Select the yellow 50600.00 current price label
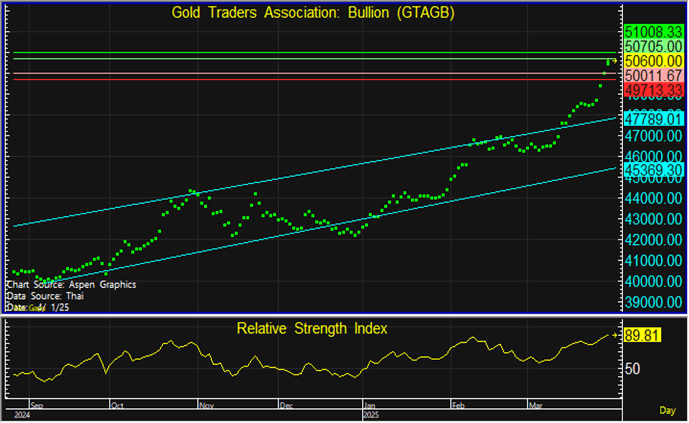The height and width of the screenshot is (423, 689). point(652,61)
